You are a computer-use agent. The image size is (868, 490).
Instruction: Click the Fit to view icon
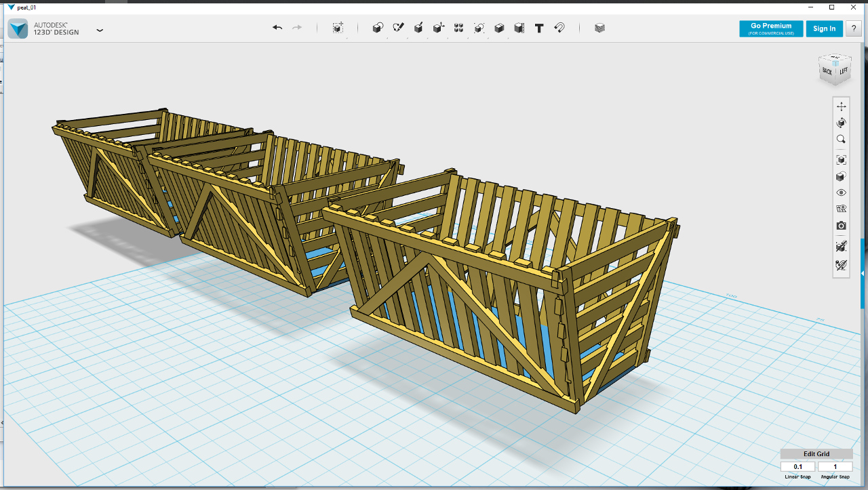pyautogui.click(x=842, y=160)
